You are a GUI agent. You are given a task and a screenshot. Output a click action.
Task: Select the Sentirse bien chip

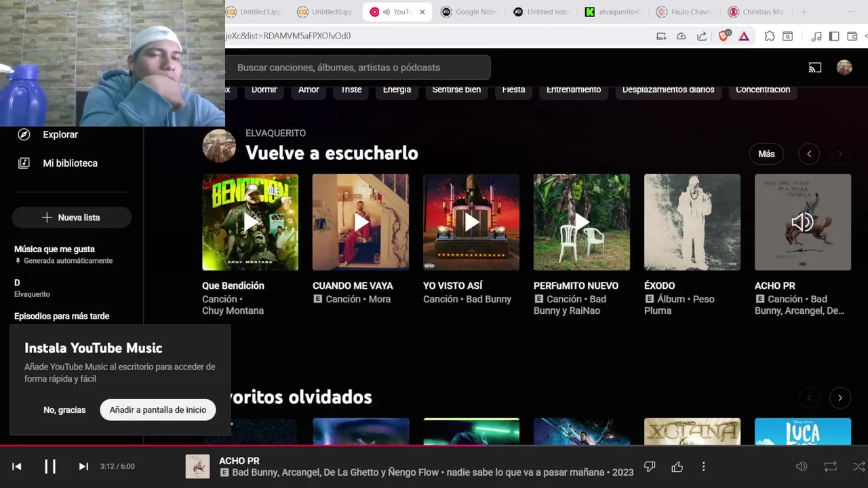(x=456, y=89)
